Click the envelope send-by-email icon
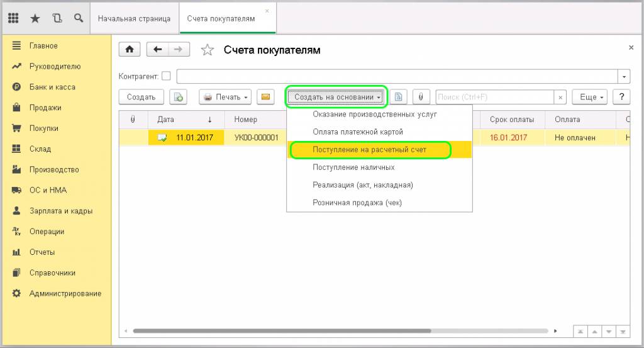Image resolution: width=644 pixels, height=348 pixels. pos(265,97)
